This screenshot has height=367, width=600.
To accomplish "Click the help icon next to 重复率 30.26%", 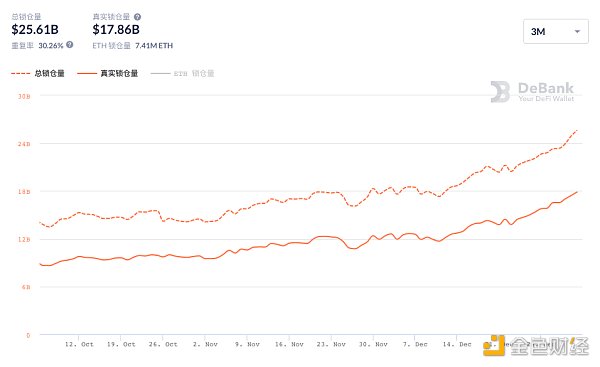I will [x=70, y=45].
